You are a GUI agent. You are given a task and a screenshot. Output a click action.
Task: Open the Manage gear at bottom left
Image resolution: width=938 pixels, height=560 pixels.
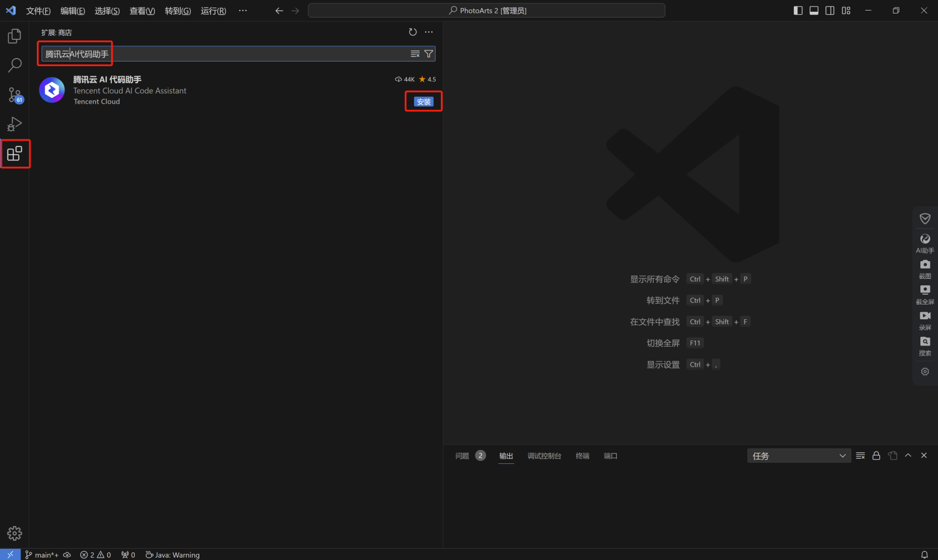15,533
